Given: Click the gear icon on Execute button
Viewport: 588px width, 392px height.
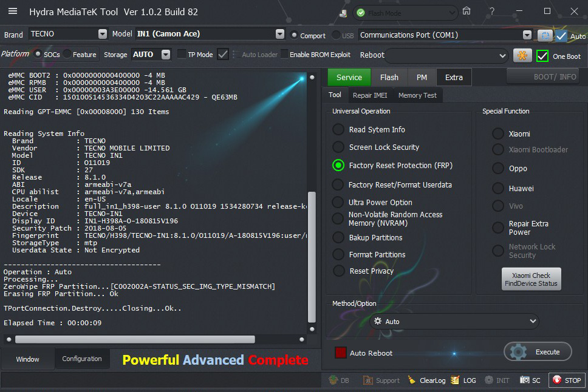Looking at the screenshot, I should pos(518,352).
